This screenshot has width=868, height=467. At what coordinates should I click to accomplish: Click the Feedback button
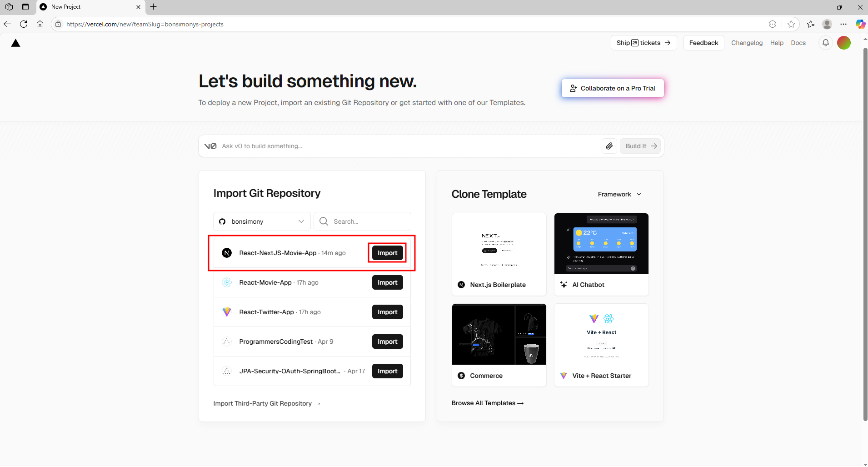coord(703,43)
